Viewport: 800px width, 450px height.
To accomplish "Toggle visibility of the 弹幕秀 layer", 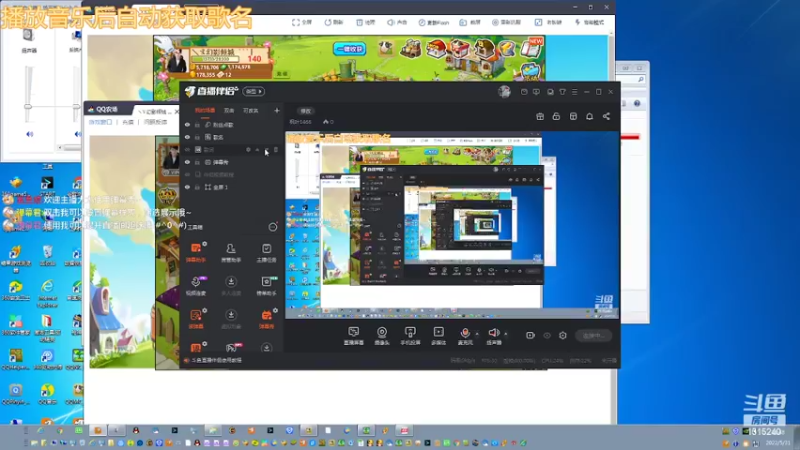I will click(187, 162).
